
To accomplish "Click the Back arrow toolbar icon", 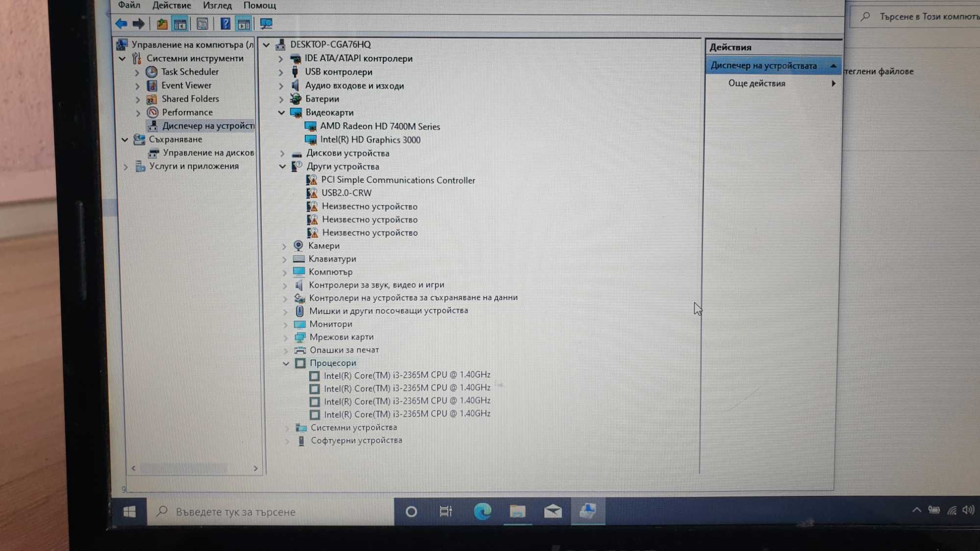I will click(121, 24).
